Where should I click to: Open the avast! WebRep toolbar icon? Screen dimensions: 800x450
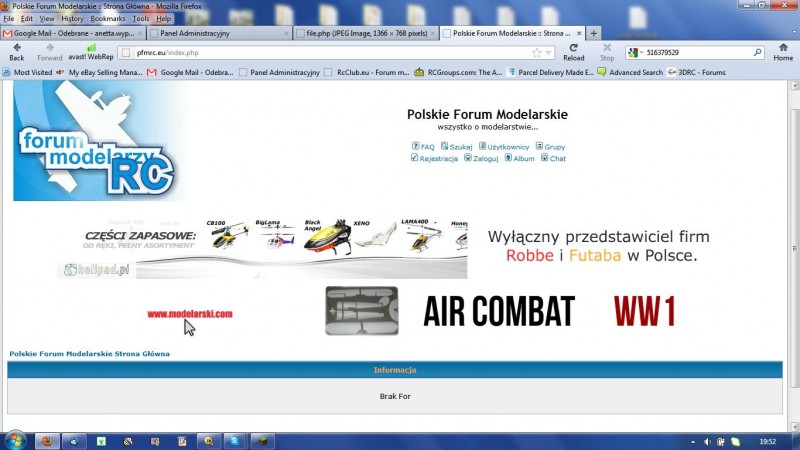[91, 52]
